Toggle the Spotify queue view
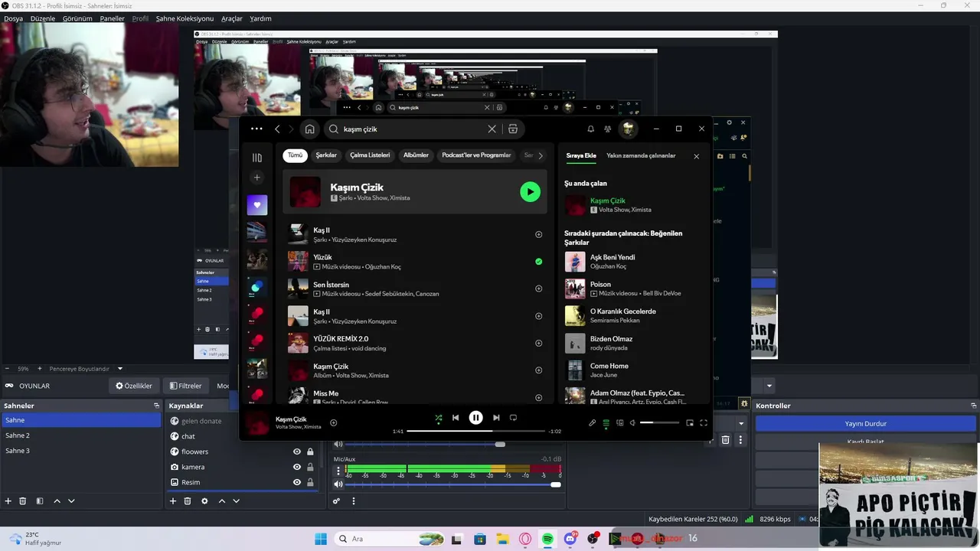980x551 pixels. click(606, 422)
